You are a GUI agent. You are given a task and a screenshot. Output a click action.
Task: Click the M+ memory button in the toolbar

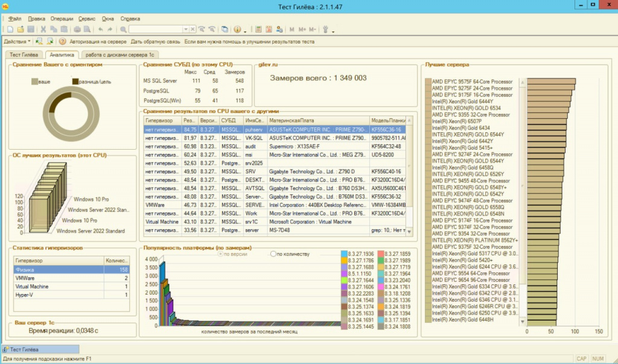click(302, 29)
